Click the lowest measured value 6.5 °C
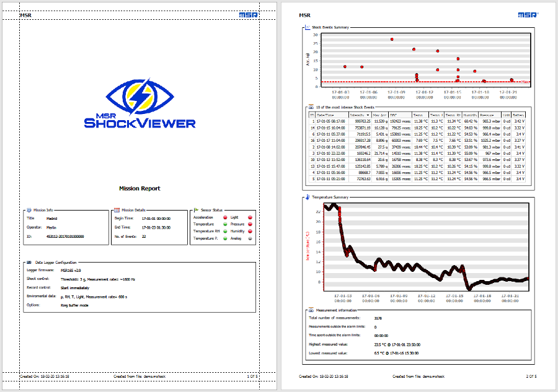Viewport: 558px width, 392px height. pos(396,353)
